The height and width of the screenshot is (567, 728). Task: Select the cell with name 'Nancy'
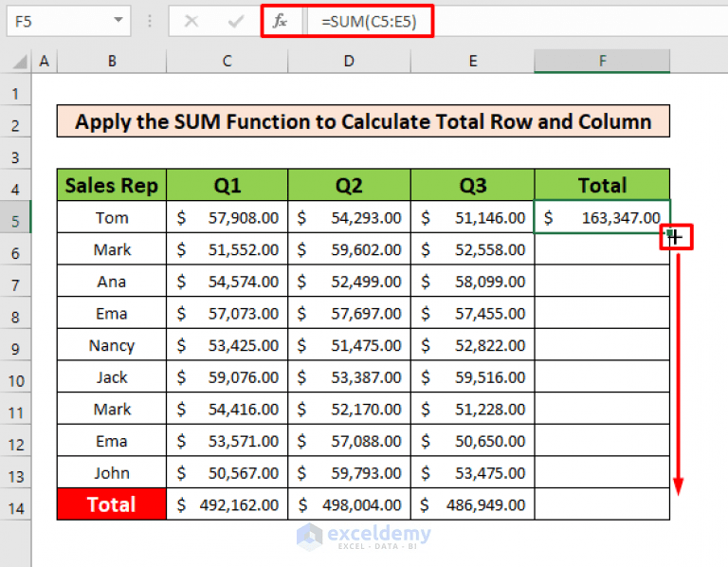pyautogui.click(x=112, y=345)
